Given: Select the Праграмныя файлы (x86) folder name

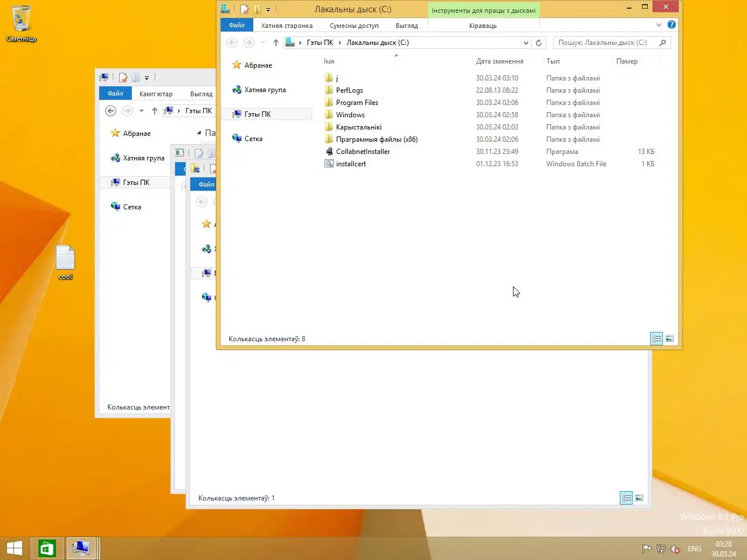Looking at the screenshot, I should 377,139.
